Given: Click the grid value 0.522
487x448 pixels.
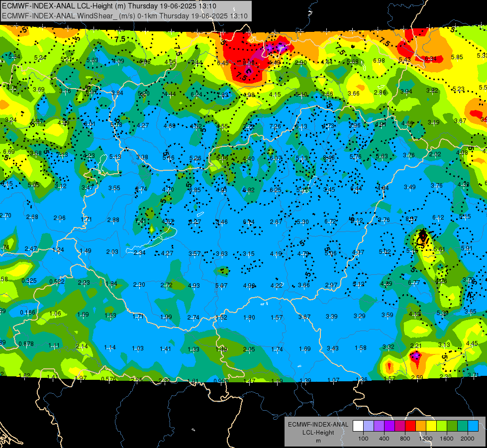Looking at the screenshot, I should click(x=57, y=282).
